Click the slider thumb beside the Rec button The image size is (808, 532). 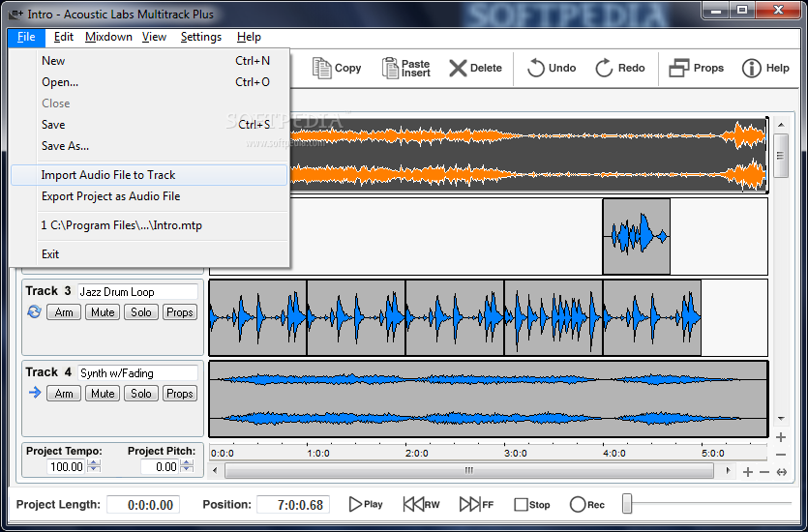click(x=627, y=504)
